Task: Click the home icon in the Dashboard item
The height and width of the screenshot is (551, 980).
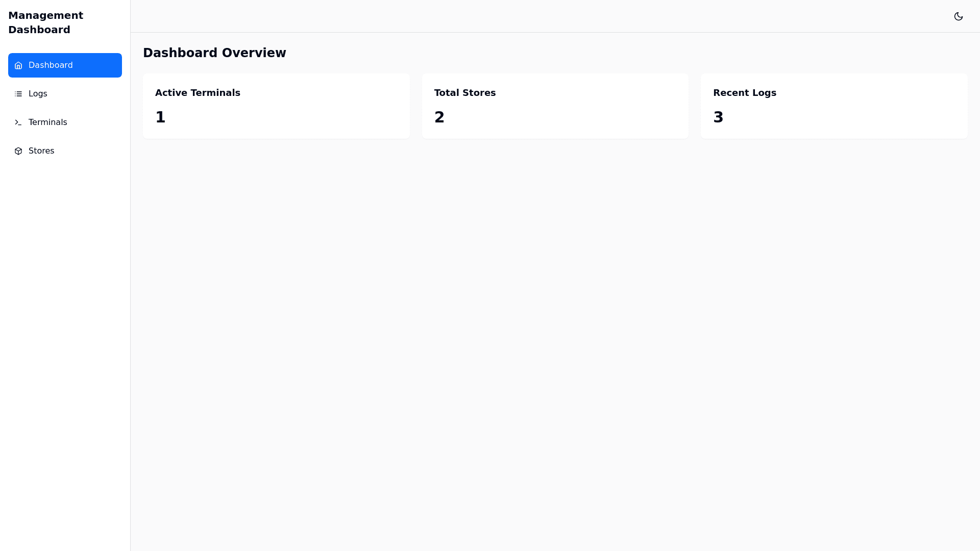Action: (x=18, y=65)
